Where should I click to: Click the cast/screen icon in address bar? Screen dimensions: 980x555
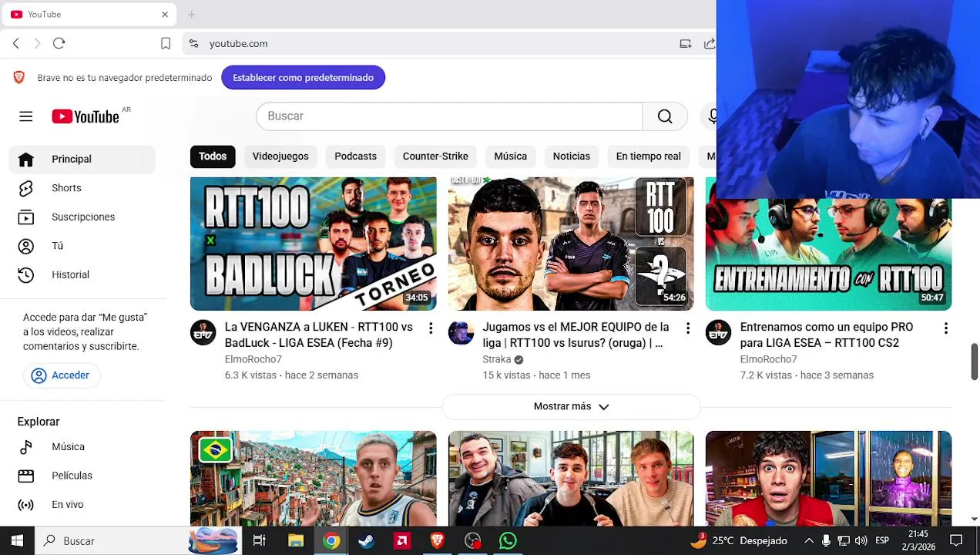685,44
